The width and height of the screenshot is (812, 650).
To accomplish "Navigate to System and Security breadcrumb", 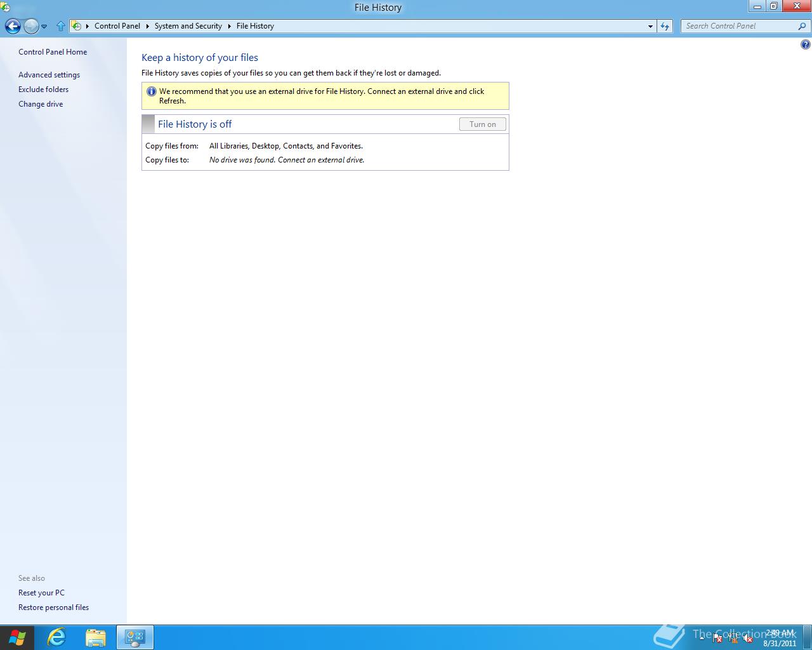I will 188,26.
